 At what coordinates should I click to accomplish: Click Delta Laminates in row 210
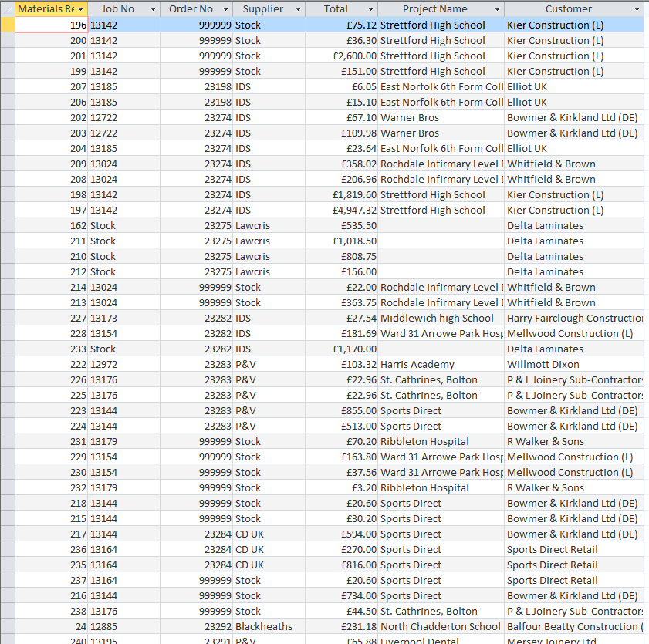(574, 256)
